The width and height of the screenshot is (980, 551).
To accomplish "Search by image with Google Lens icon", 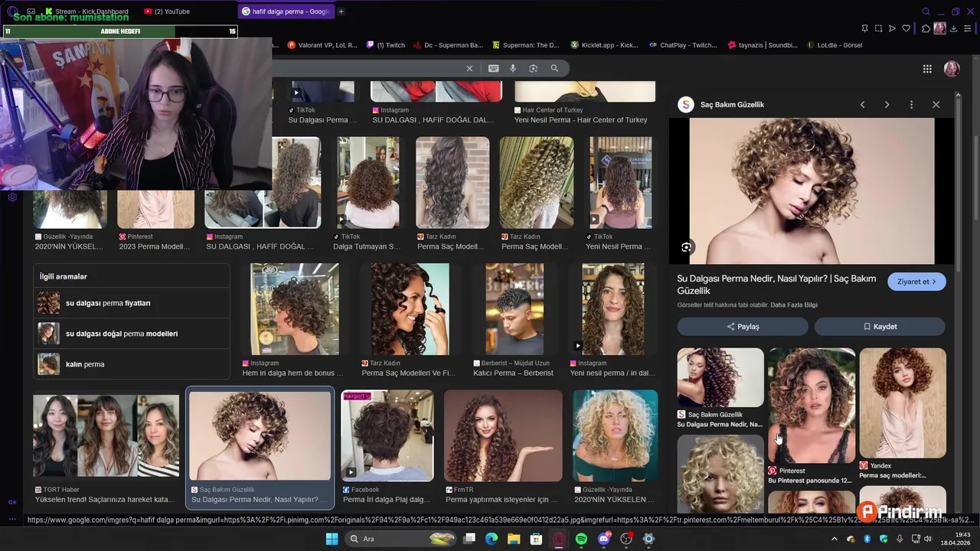I will [534, 68].
